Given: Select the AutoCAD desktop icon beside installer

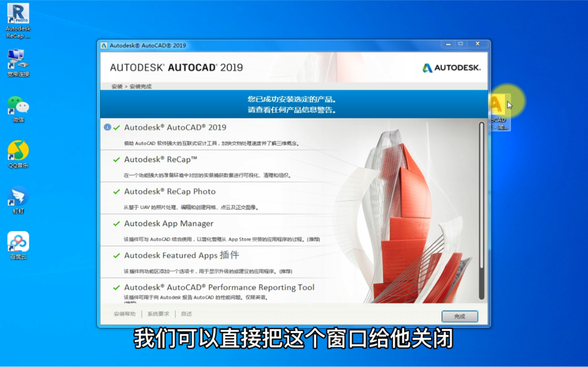Looking at the screenshot, I should click(500, 112).
